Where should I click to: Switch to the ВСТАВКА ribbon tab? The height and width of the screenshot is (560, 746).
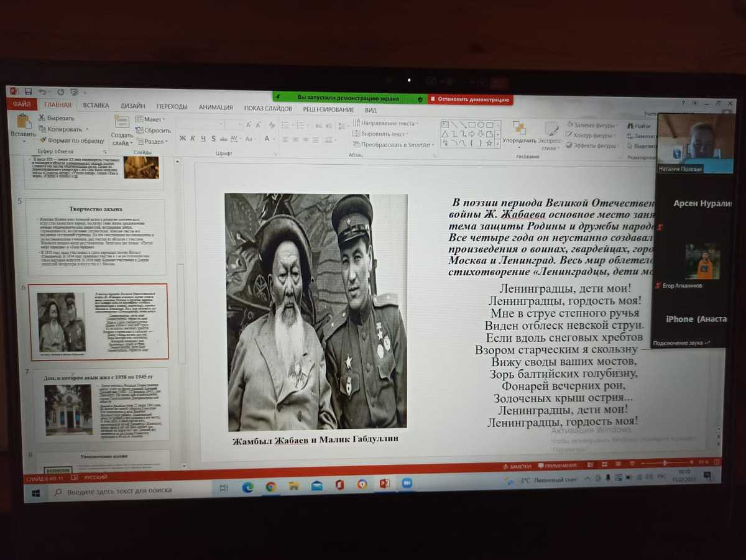96,106
